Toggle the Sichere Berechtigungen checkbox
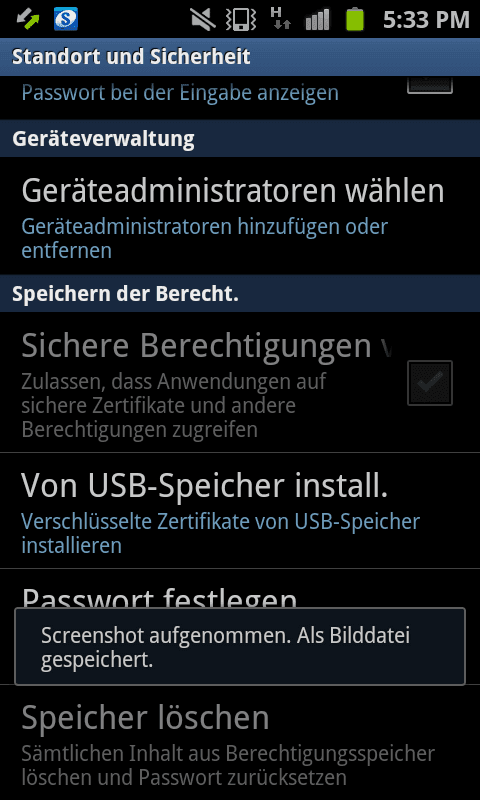This screenshot has width=480, height=800. tap(430, 383)
